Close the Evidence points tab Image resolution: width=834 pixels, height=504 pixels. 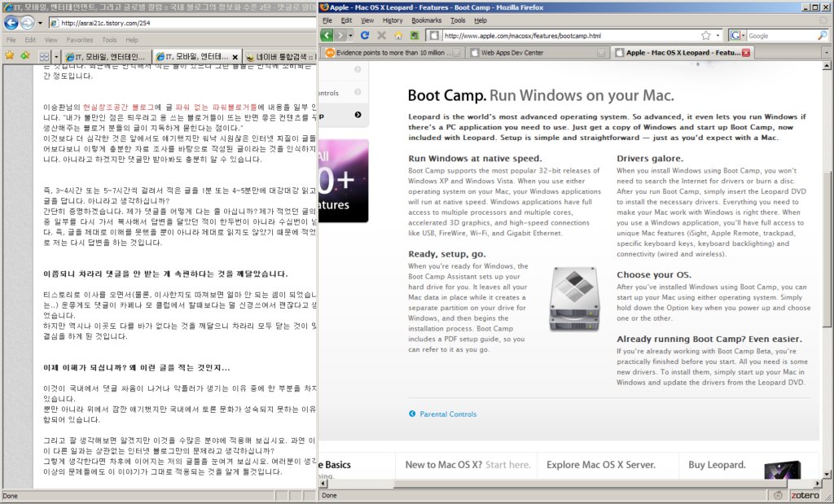456,53
